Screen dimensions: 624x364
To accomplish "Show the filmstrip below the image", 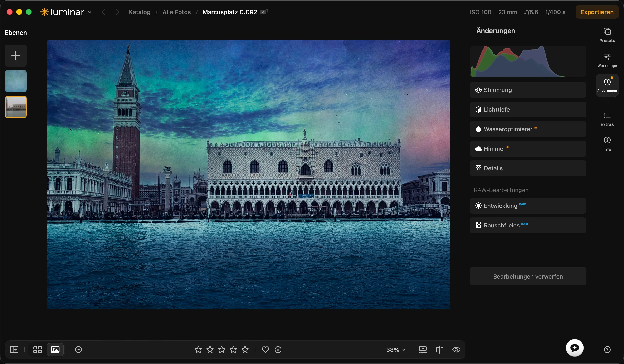I will click(423, 350).
